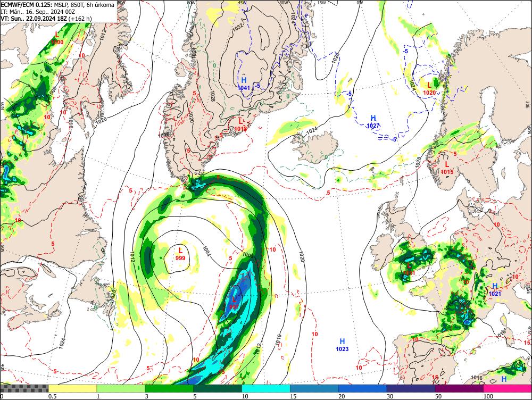This screenshot has height=400, width=532.
Task: Select the 'H 1027' high marker
Action: (x=373, y=122)
